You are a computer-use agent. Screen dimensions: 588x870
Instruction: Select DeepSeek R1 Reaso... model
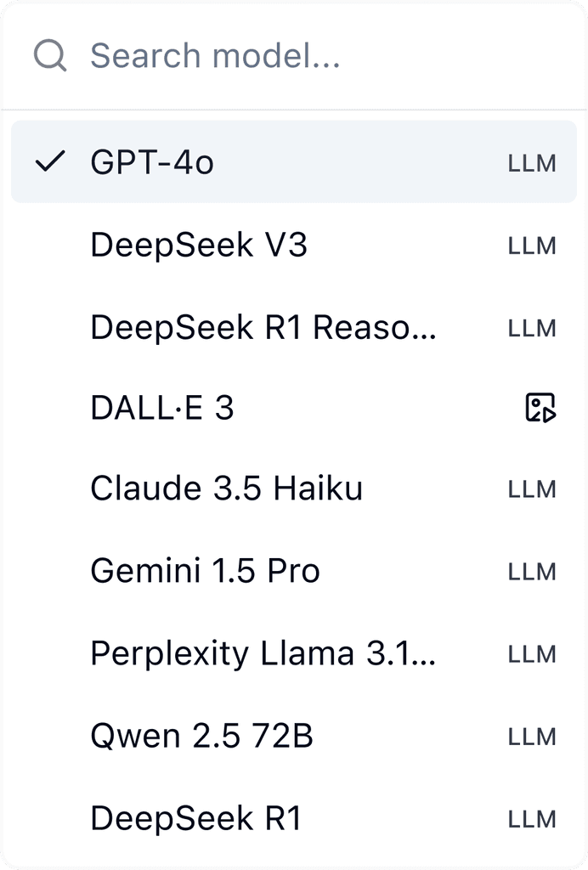[294, 327]
